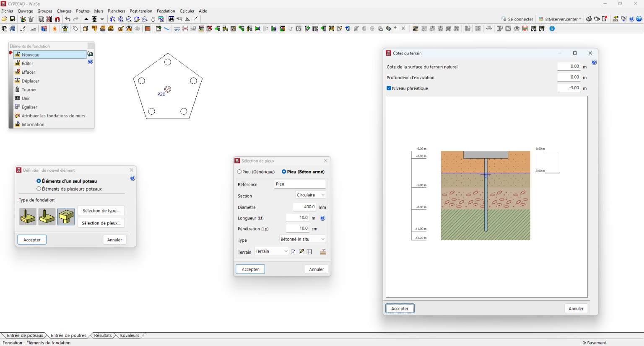Select Éléments de plusieurs poteaux option
The image size is (644, 346).
coord(39,189)
